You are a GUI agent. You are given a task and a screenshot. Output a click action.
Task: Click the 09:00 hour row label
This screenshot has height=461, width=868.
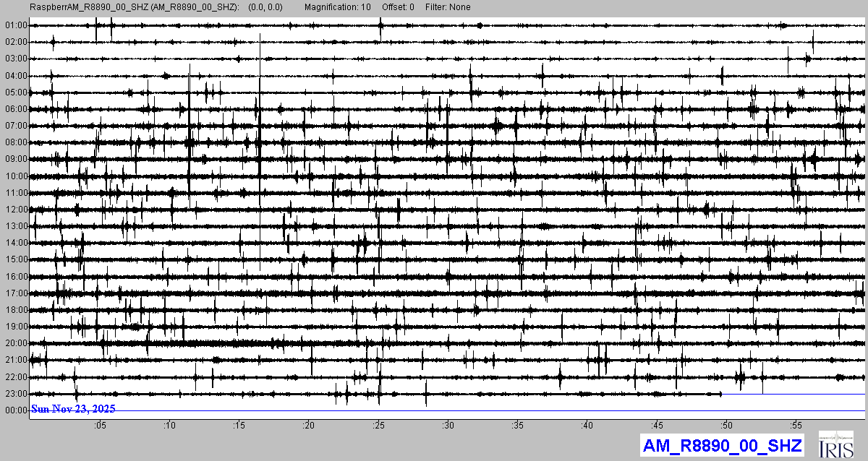click(x=16, y=159)
